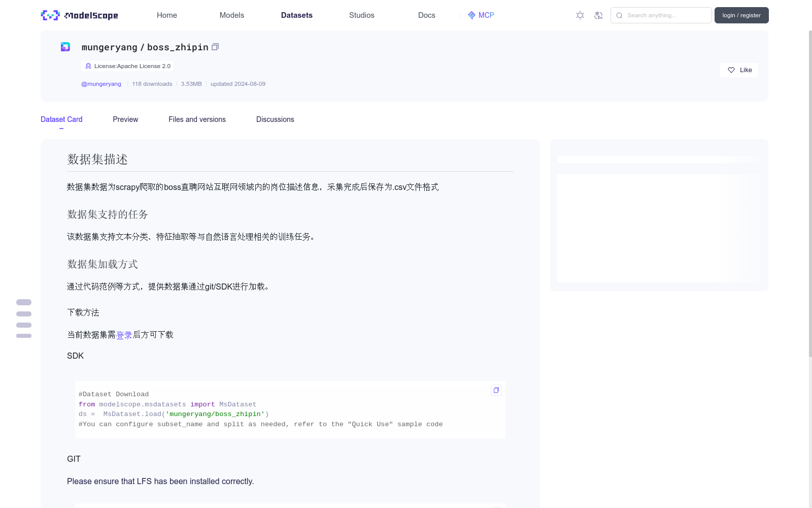Click the 登录 login link
Screen dimensions: 812x508
coord(124,335)
